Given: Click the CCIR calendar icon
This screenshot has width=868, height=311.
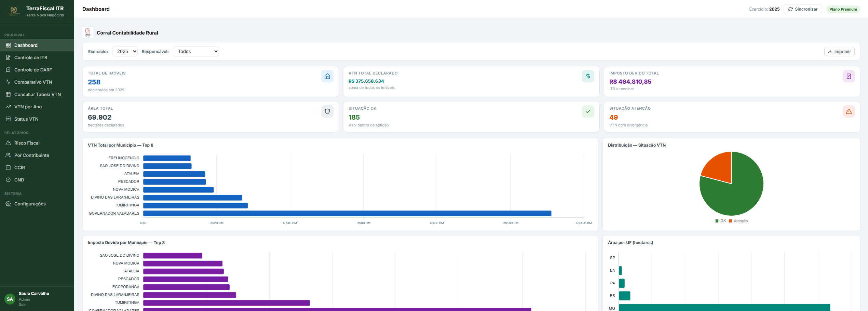Looking at the screenshot, I should (8, 167).
